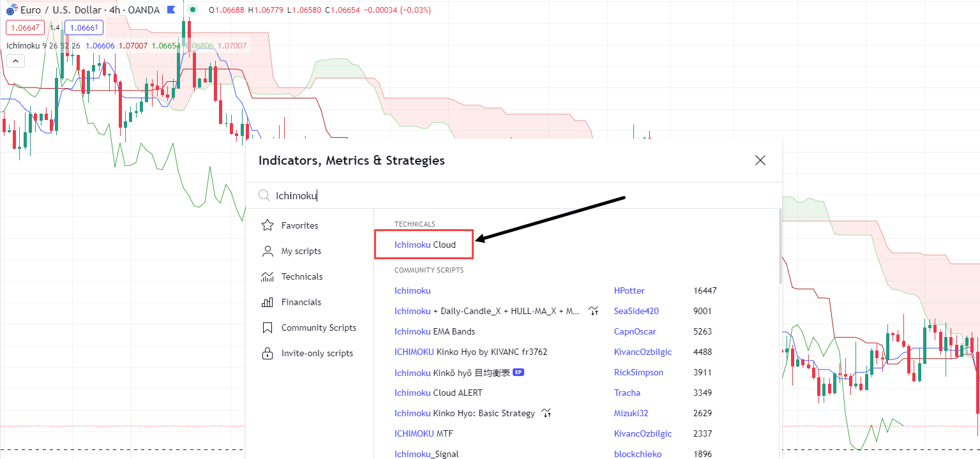Add the Ichimoku Cloud technical indicator

[x=425, y=245]
